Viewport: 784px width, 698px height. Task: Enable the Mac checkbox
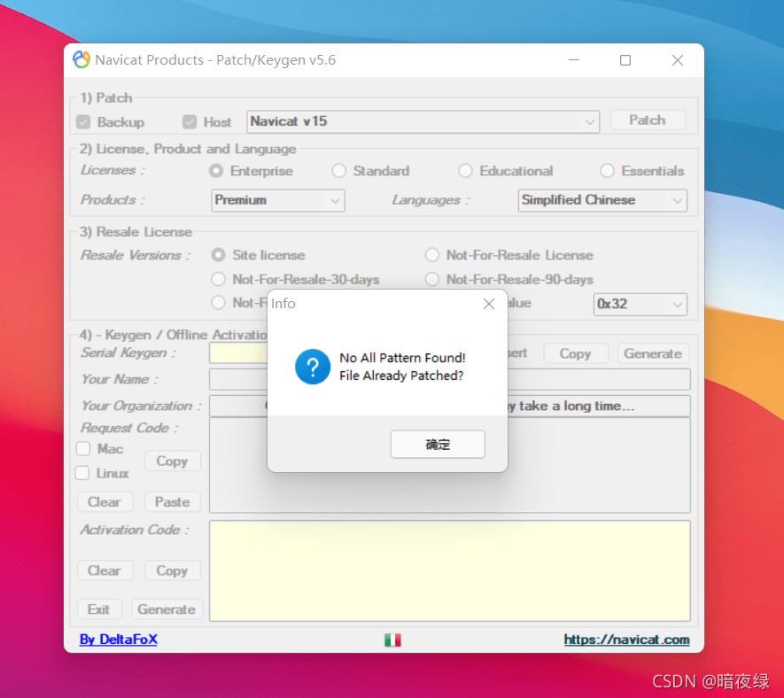[82, 449]
